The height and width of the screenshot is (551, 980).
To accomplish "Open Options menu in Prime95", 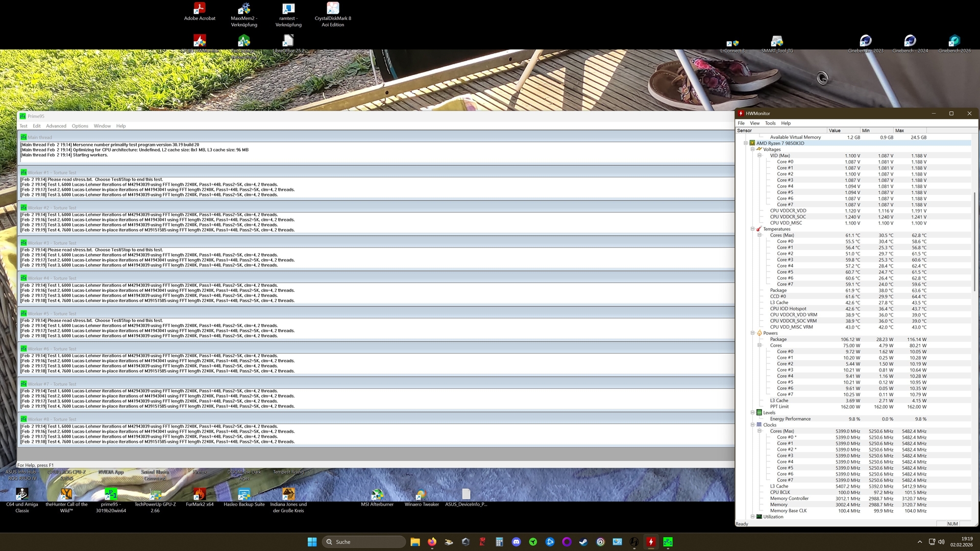I will (80, 126).
